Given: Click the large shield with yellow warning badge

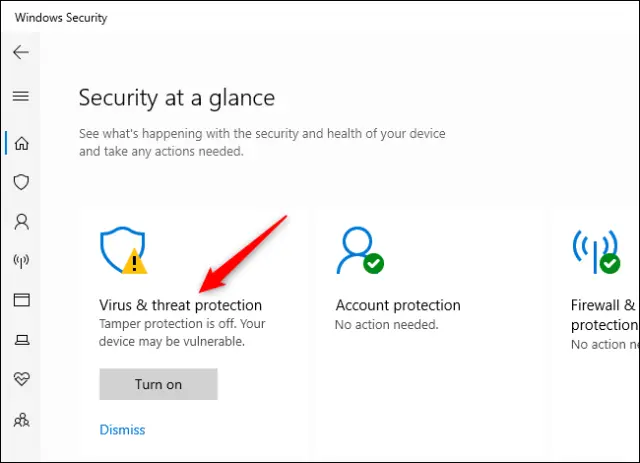Looking at the screenshot, I should pos(123,250).
